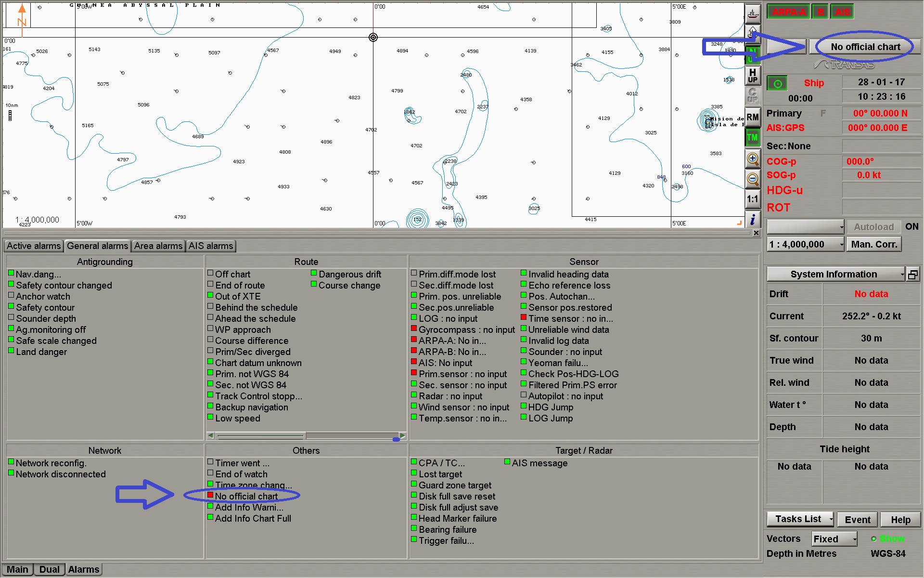924x578 pixels.
Task: Toggle the Sounder depth alarm checkbox
Action: point(11,317)
